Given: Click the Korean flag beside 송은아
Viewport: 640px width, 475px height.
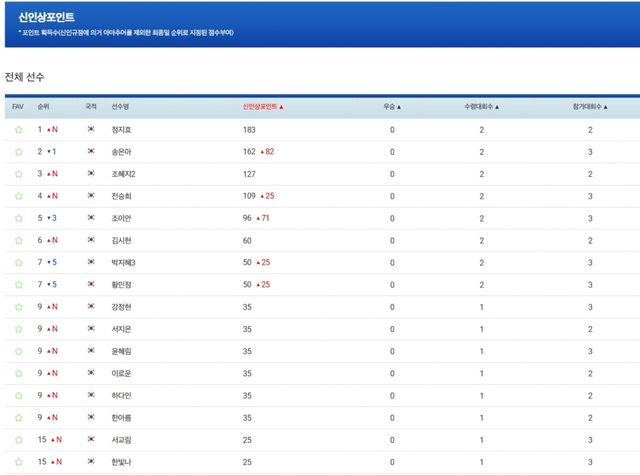Looking at the screenshot, I should click(91, 152).
